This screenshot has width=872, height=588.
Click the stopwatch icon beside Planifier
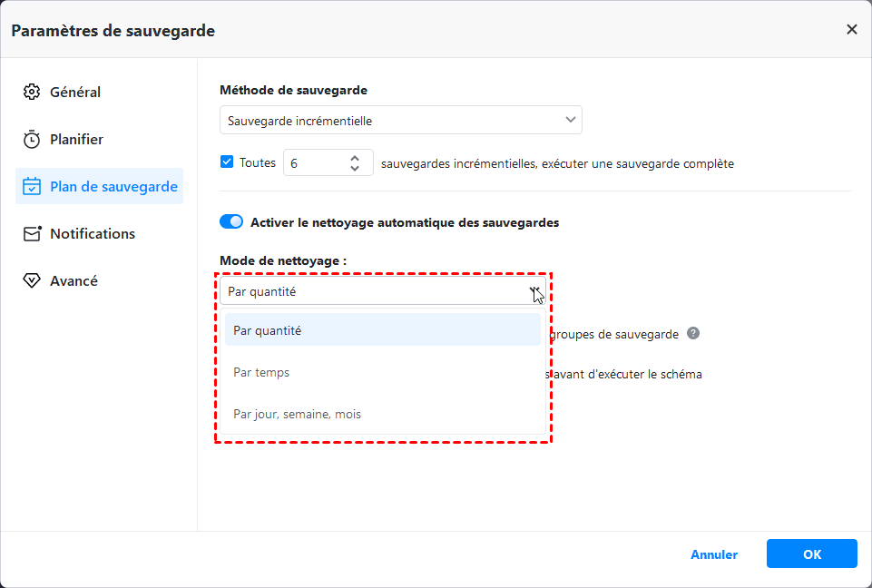[32, 140]
